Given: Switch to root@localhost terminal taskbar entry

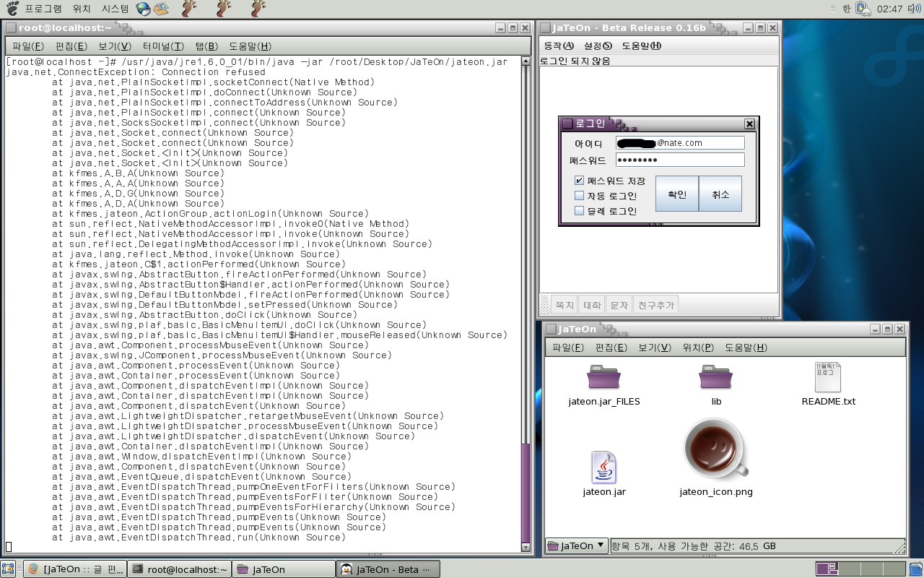Looking at the screenshot, I should (x=180, y=569).
